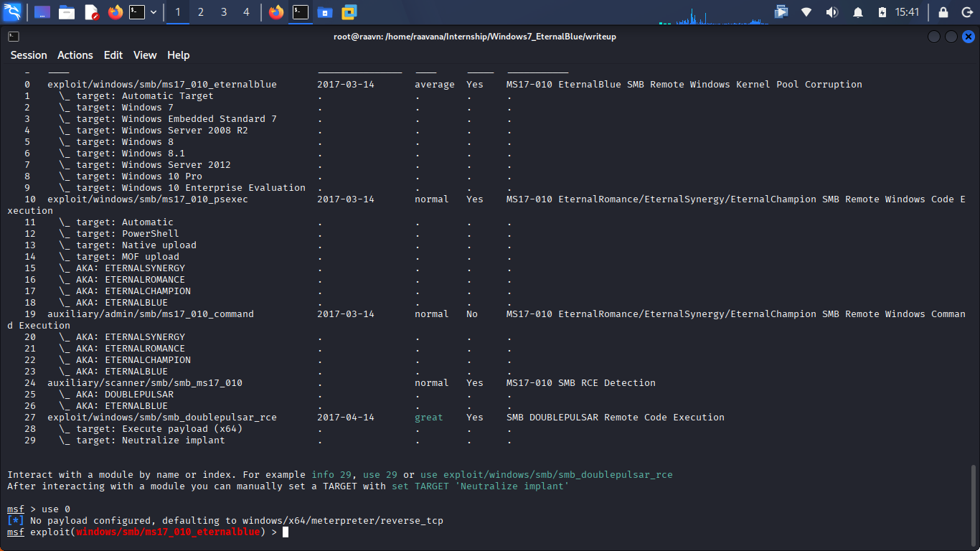
Task: Focus the VMware taskbar entry
Action: pos(349,12)
